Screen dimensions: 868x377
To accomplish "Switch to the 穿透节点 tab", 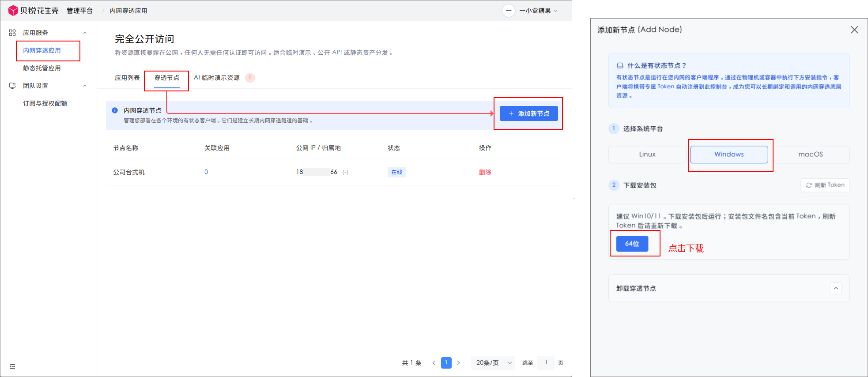I will click(167, 78).
